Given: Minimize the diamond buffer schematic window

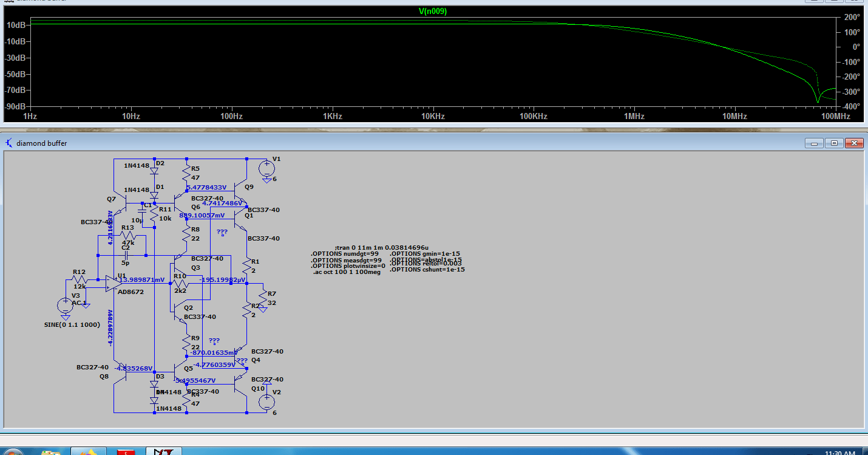Looking at the screenshot, I should [x=815, y=143].
